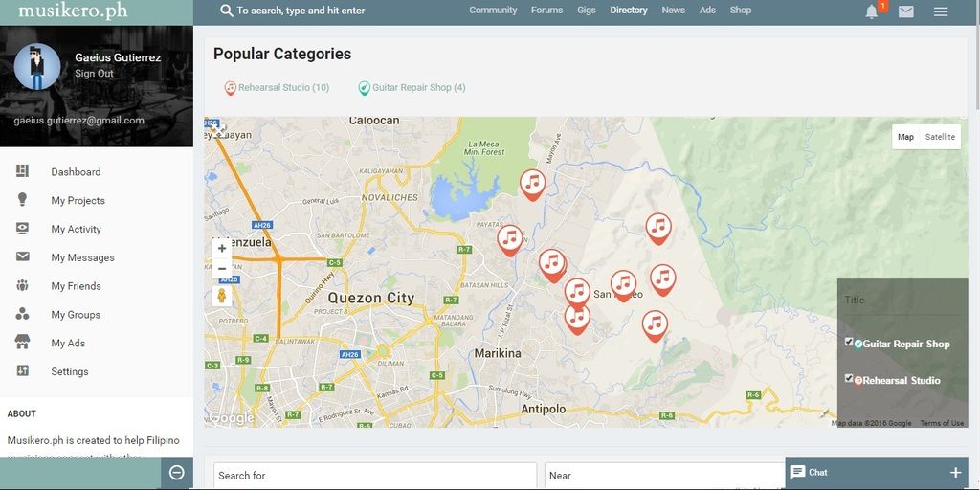Open the Gigs menu
This screenshot has height=490, width=980.
(587, 10)
